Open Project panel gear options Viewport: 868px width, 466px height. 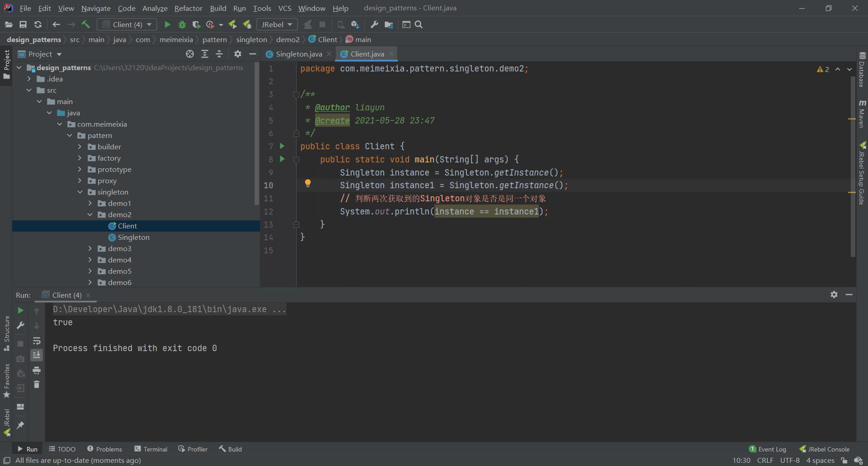pyautogui.click(x=238, y=54)
